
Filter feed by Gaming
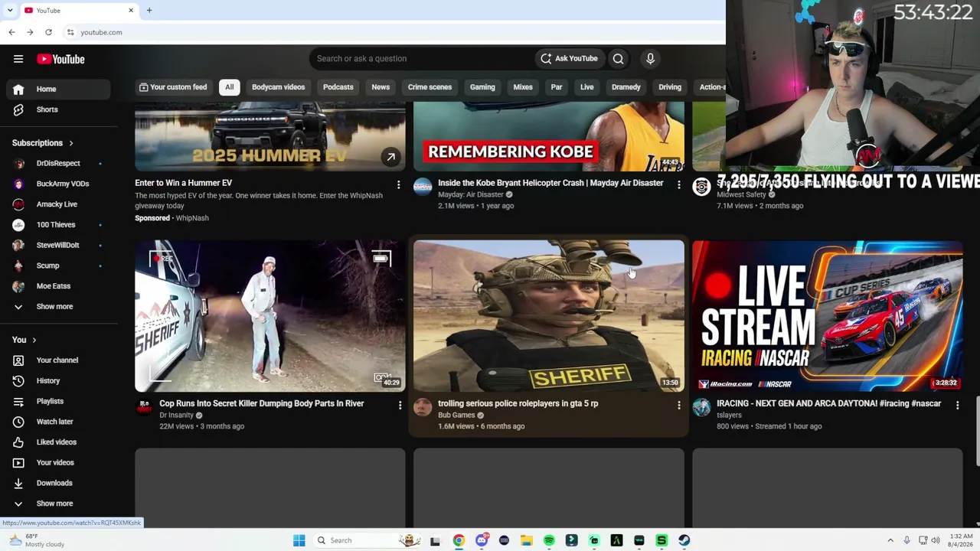coord(482,87)
